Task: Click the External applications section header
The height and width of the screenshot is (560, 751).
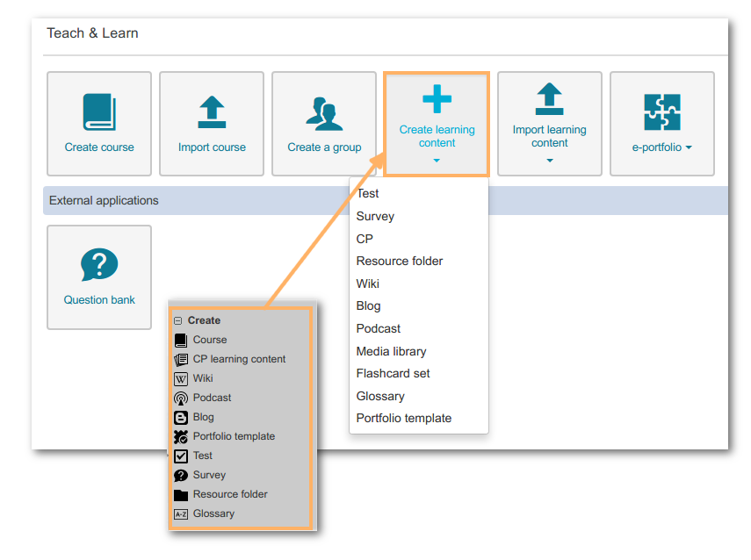Action: click(x=104, y=200)
